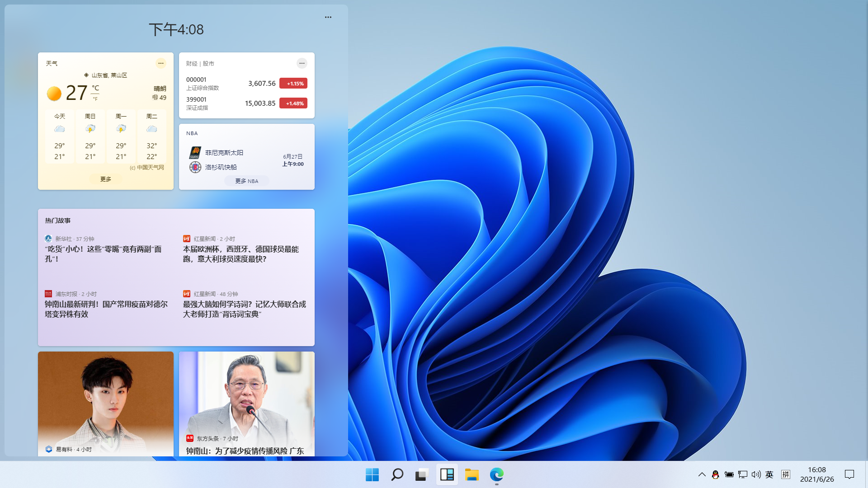This screenshot has width=868, height=488.
Task: Launch File Explorer from taskbar
Action: pos(472,474)
